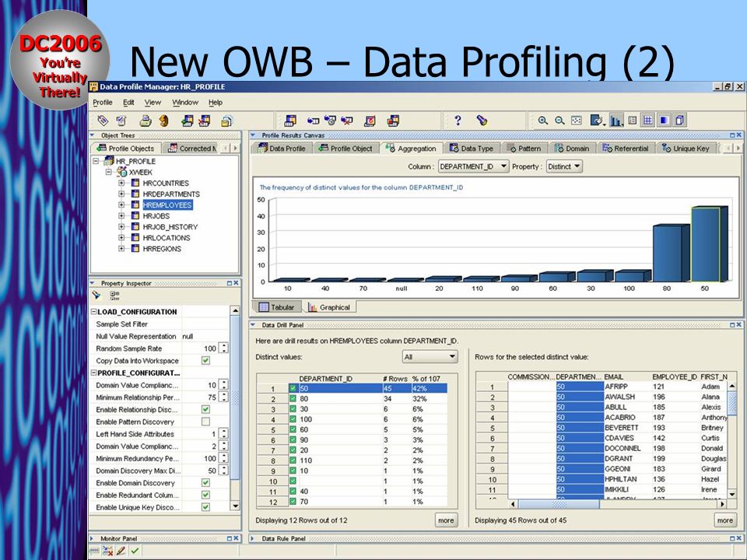
Task: Click the pencil icon in the status bar
Action: (121, 551)
